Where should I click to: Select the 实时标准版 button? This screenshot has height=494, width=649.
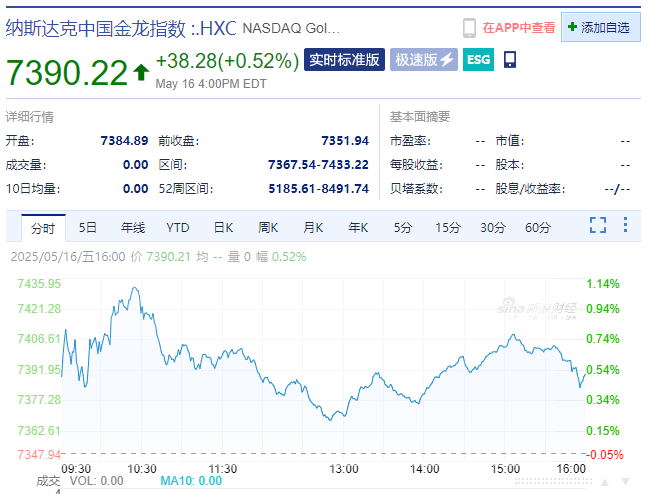click(344, 60)
